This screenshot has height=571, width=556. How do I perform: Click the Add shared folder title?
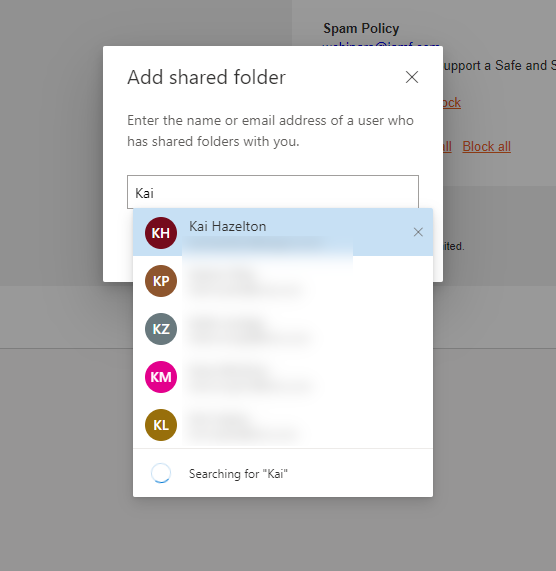click(206, 77)
